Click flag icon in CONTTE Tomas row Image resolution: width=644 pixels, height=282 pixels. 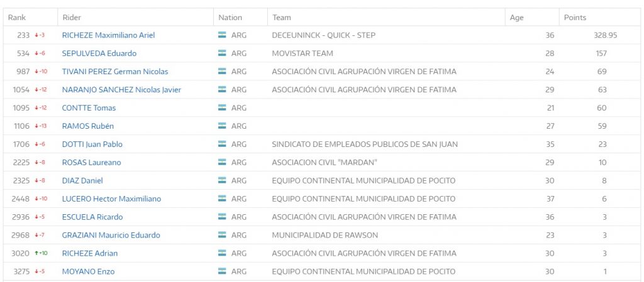click(222, 108)
